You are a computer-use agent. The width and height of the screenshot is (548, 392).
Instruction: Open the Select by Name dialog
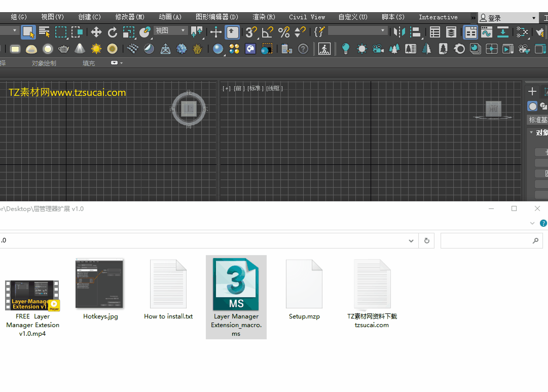coord(45,31)
